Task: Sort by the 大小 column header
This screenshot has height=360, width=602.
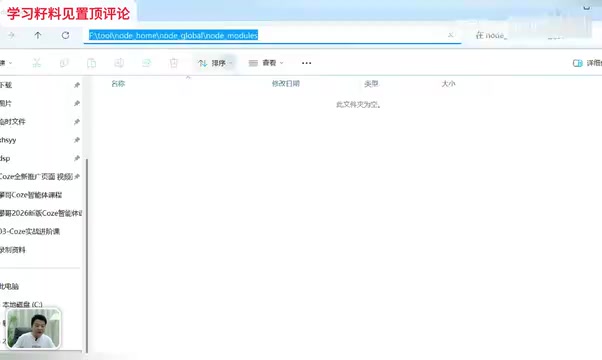Action: 448,84
